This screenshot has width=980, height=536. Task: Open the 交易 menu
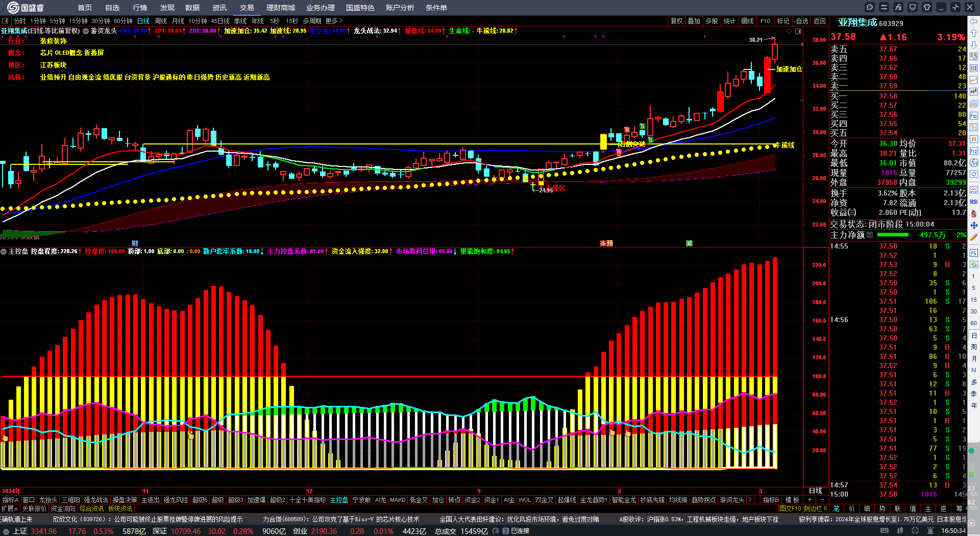coord(247,8)
